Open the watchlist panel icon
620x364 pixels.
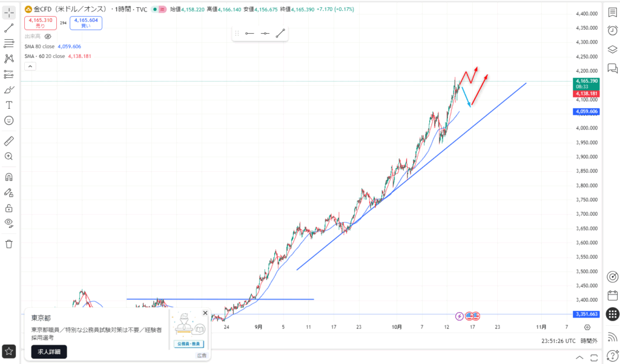[612, 11]
